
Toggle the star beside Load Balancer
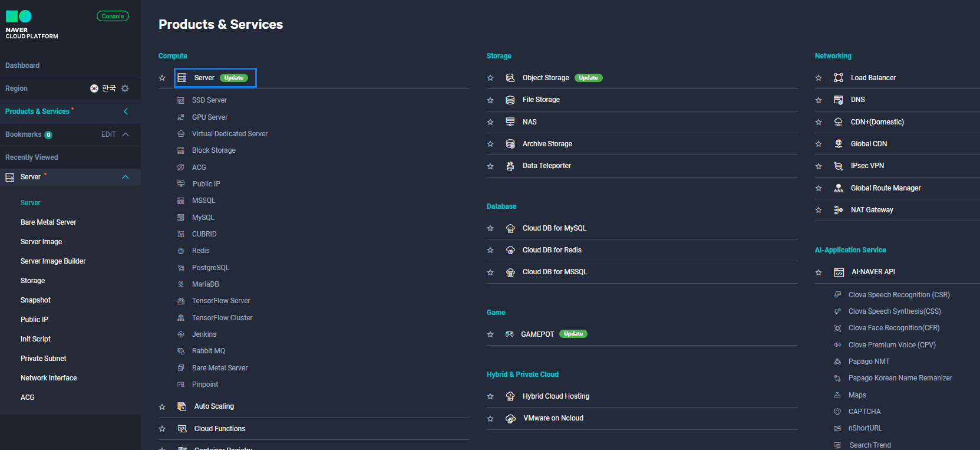819,78
